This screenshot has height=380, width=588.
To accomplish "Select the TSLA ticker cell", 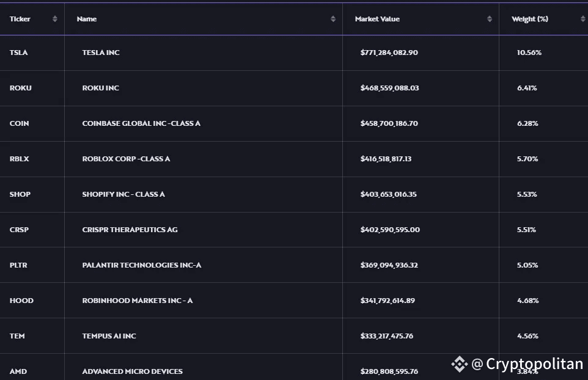I will (x=19, y=53).
